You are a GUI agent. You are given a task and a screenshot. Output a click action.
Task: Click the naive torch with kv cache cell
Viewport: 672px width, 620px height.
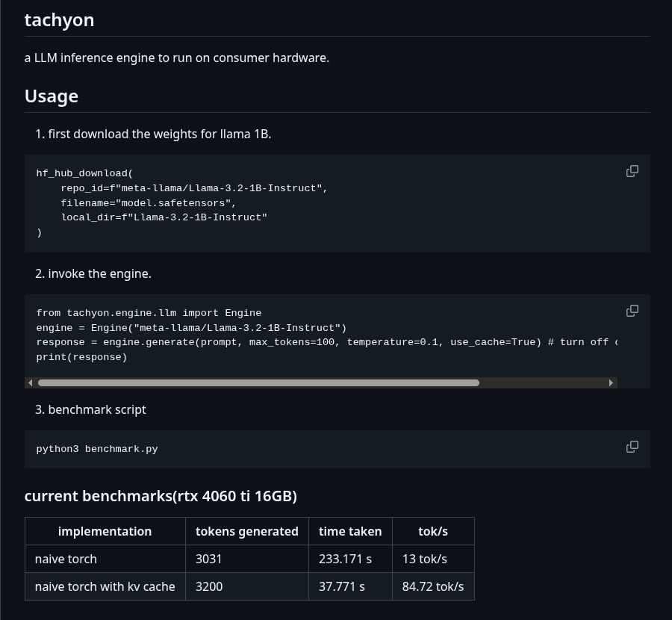[x=105, y=586]
